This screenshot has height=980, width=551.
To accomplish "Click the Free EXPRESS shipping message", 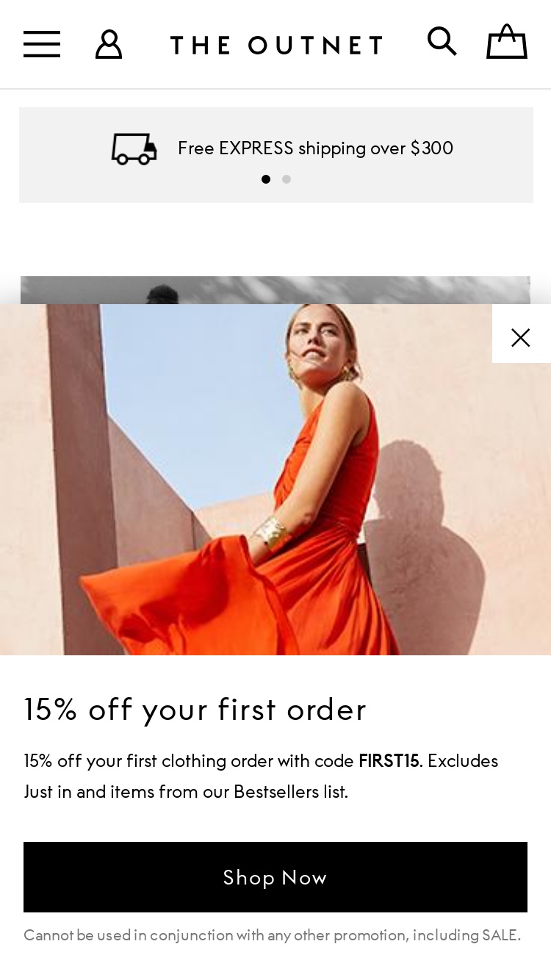I will (x=315, y=148).
